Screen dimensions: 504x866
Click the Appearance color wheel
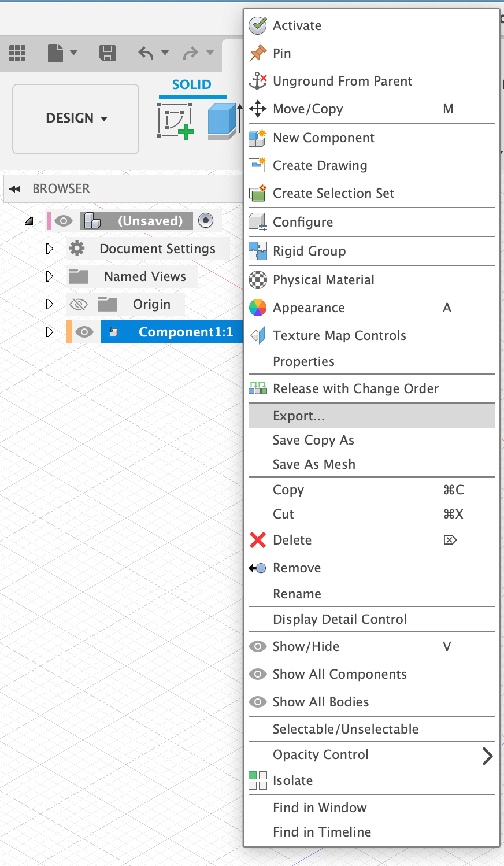258,308
